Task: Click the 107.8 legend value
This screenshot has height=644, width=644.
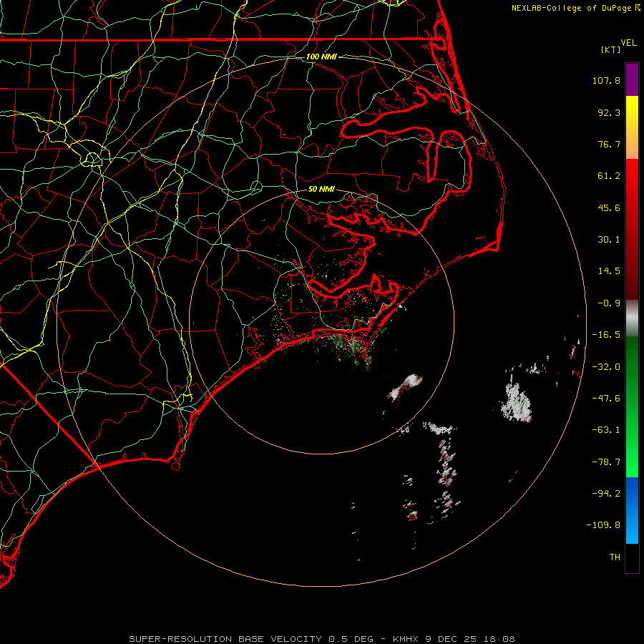Action: (606, 80)
